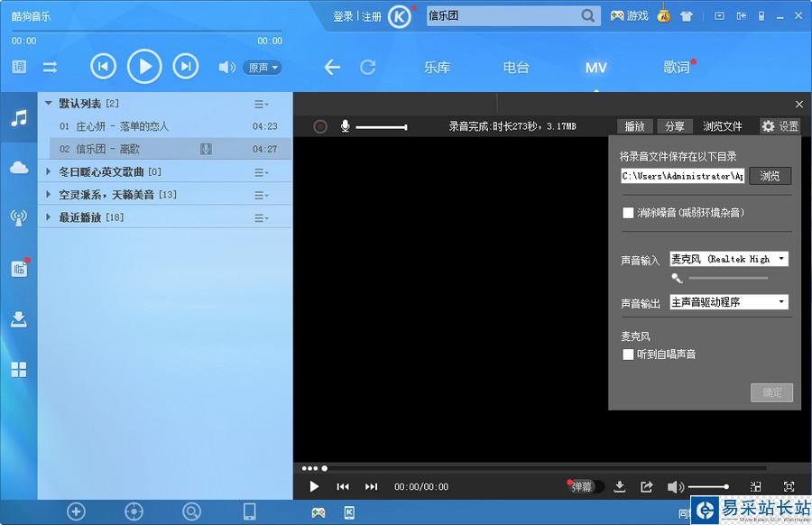The height and width of the screenshot is (525, 812).
Task: Click the 登录 link
Action: 343,16
